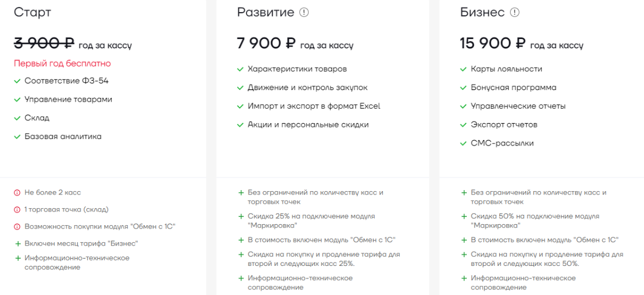
Task: Click the red warning icon before "Не более 2 касс"
Action: 17,192
